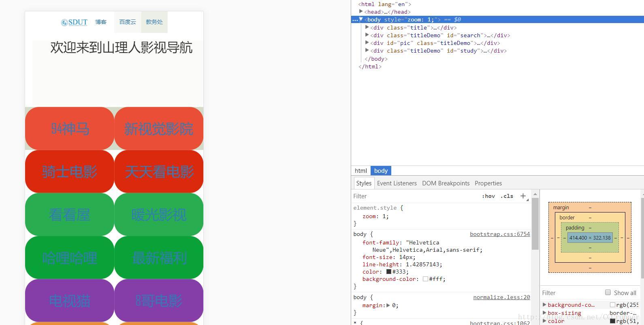Focus the computed styles Filter input
Screen dimensions: 644x325
coord(571,293)
